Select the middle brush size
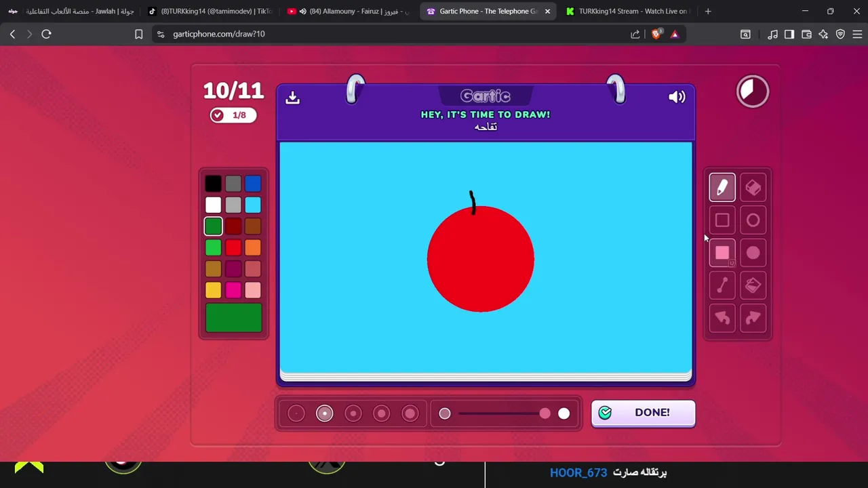 [x=353, y=413]
